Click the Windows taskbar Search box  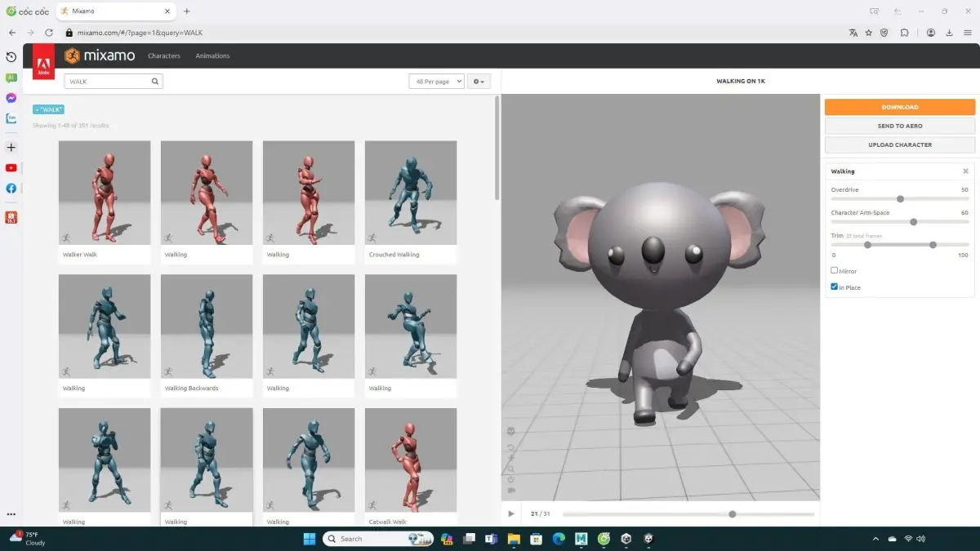[379, 539]
